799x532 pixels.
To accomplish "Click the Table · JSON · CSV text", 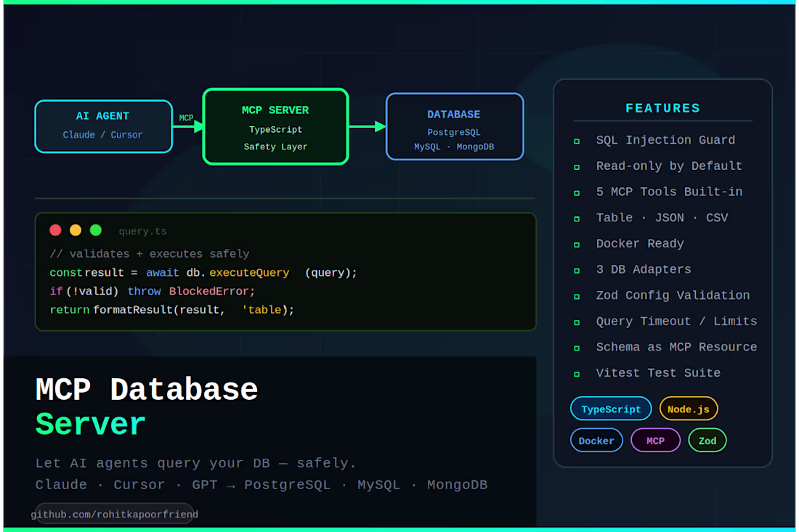I will tap(662, 218).
